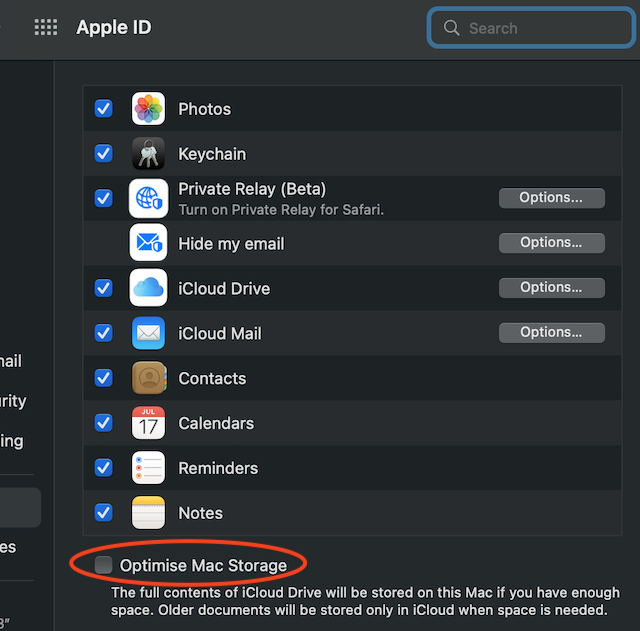Image resolution: width=640 pixels, height=631 pixels.
Task: Toggle the iCloud Mail checkbox
Action: [x=104, y=333]
